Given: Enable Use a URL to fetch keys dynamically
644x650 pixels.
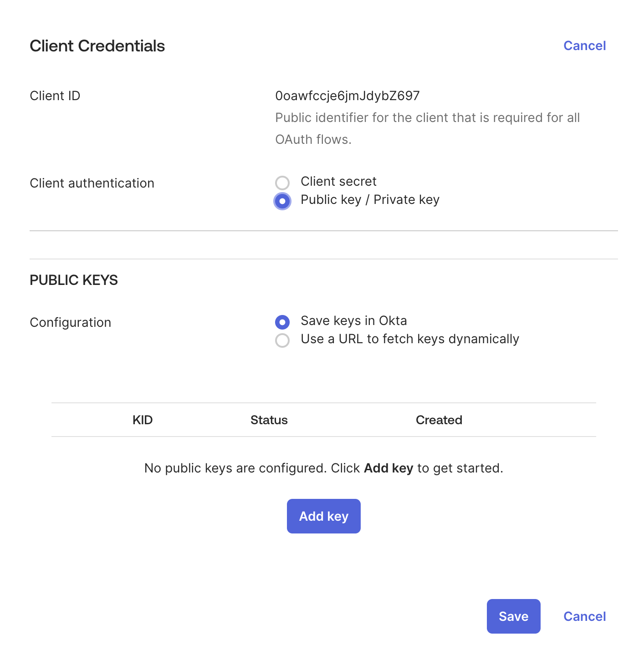Looking at the screenshot, I should point(283,340).
